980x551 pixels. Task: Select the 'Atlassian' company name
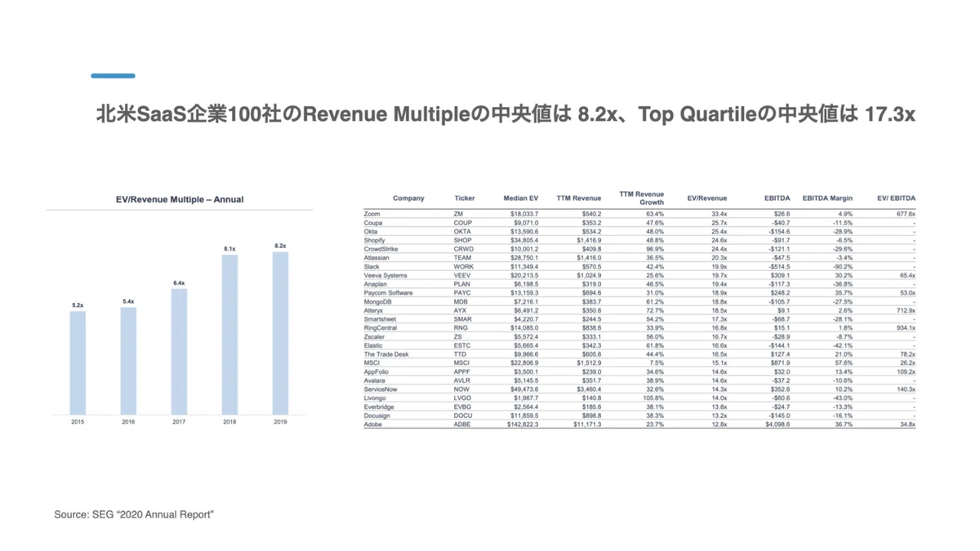click(x=378, y=258)
